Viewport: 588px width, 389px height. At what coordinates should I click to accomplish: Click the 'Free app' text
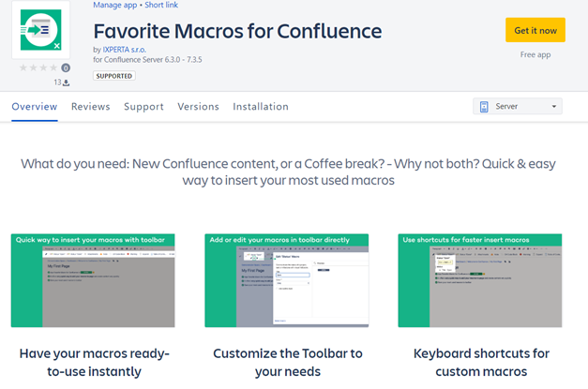click(535, 54)
